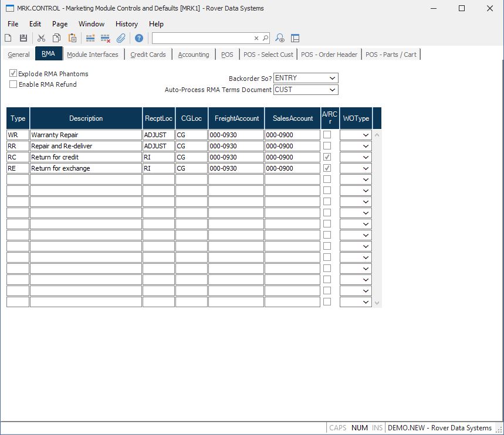Enable the RMA Refund checkbox

(13, 84)
